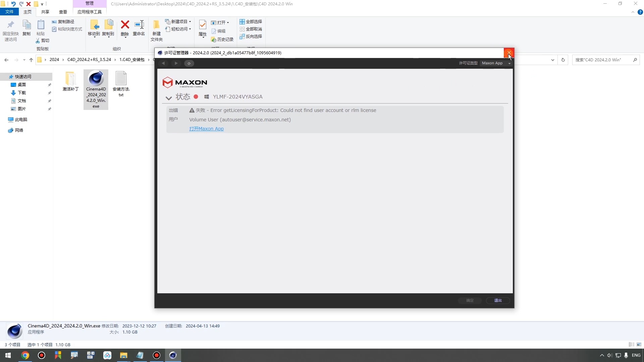This screenshot has height=362, width=644.
Task: Open the address bar history dropdown
Action: 553,60
